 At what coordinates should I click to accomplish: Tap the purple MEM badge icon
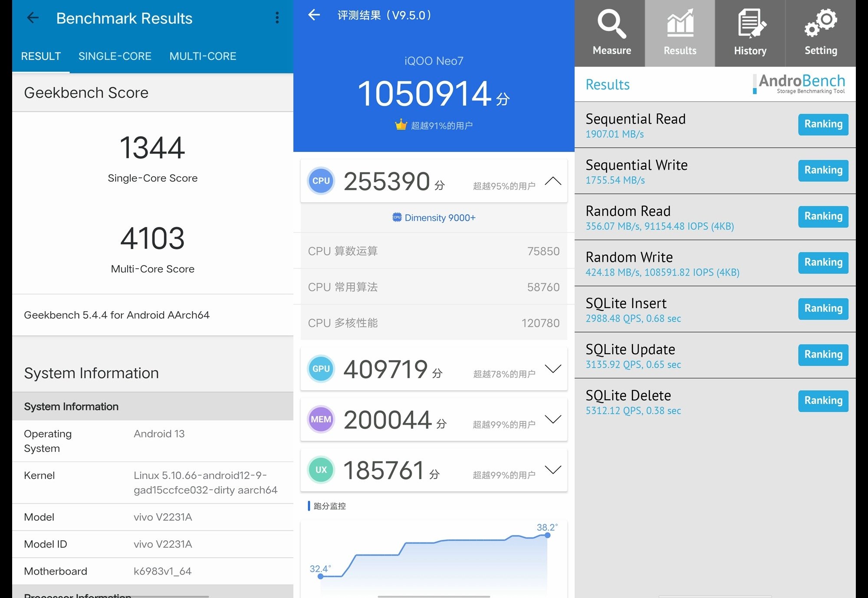[x=321, y=419]
